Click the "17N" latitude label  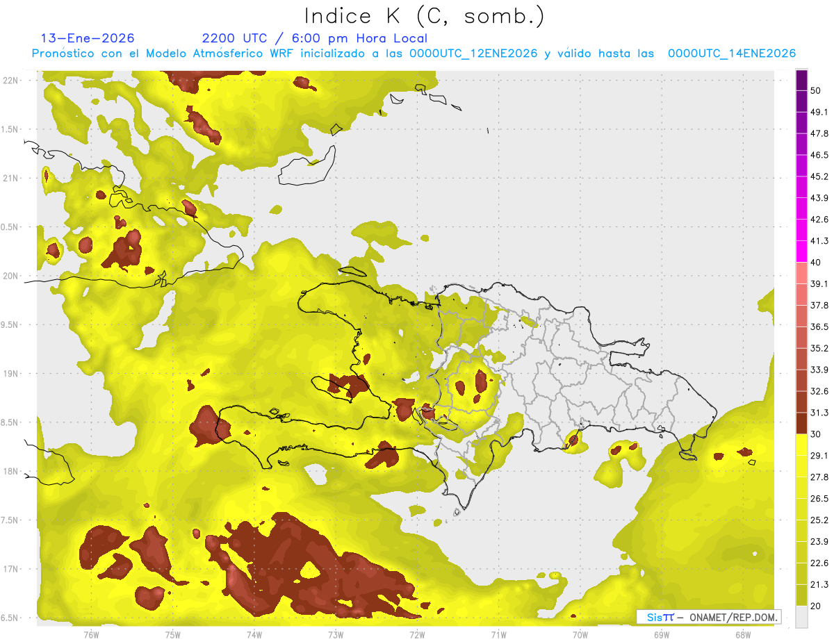10,569
